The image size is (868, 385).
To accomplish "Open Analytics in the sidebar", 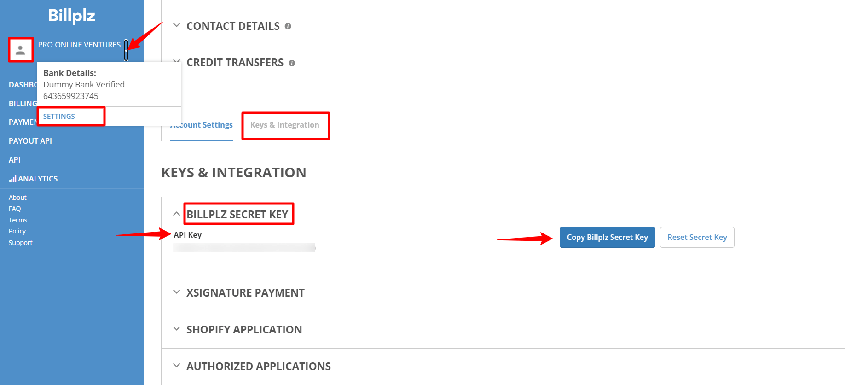I will [33, 179].
